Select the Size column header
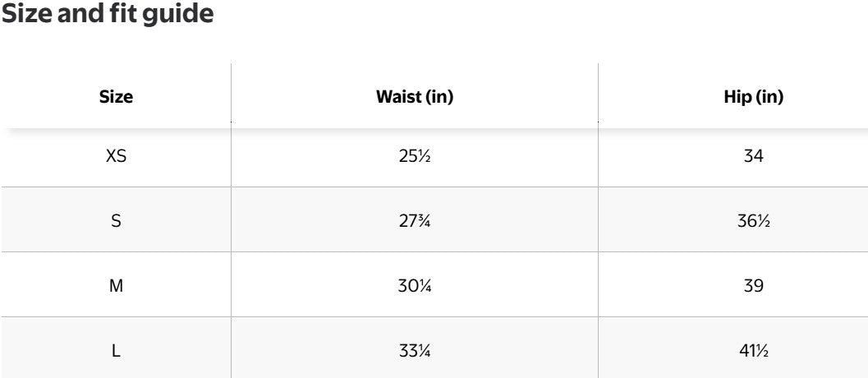 (x=116, y=97)
